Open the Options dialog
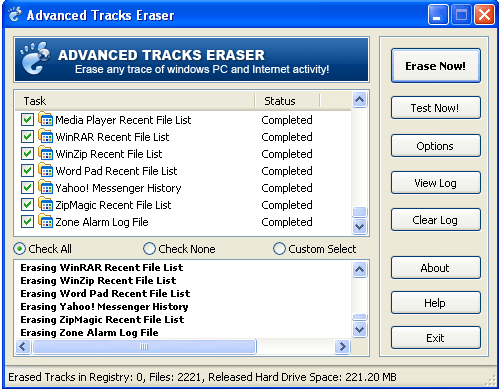Viewport: 499px width, 389px height. [436, 146]
